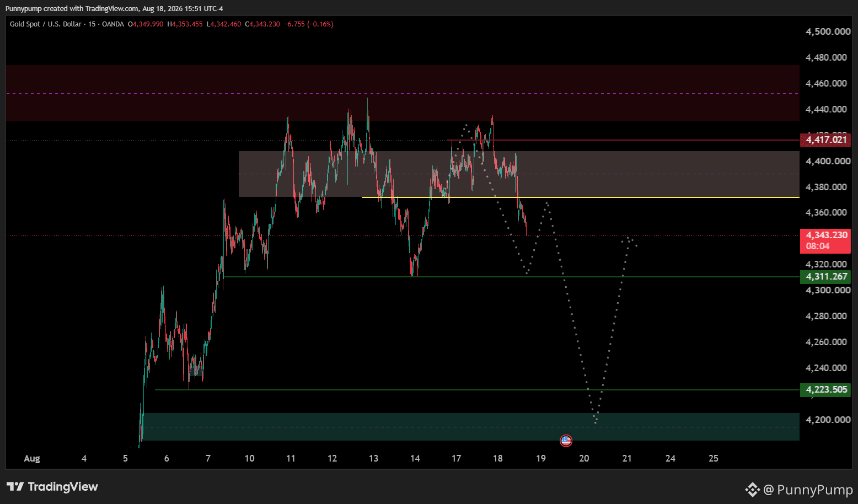Click the Binance diamond logo beside @PunnyPump
Screen dimensions: 858x504
click(752, 489)
